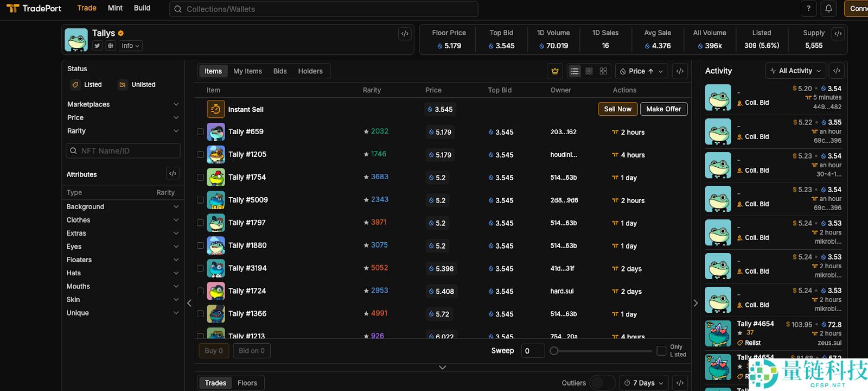868x391 pixels.
Task: Click the search magnifier in Collections field
Action: point(178,9)
